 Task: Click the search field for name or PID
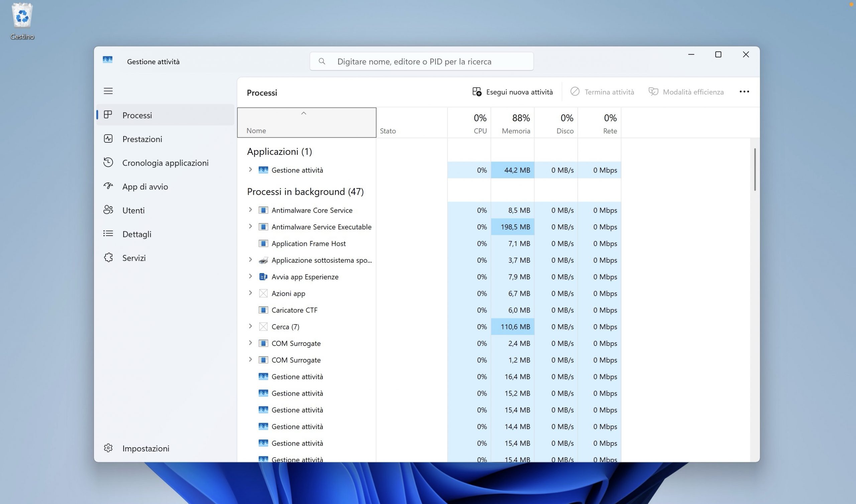(x=421, y=61)
